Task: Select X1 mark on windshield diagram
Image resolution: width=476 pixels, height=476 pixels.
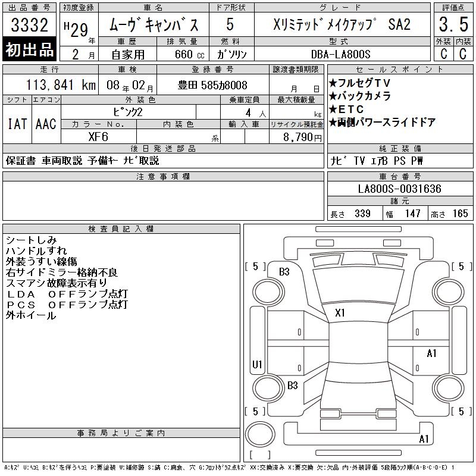Action: click(340, 313)
